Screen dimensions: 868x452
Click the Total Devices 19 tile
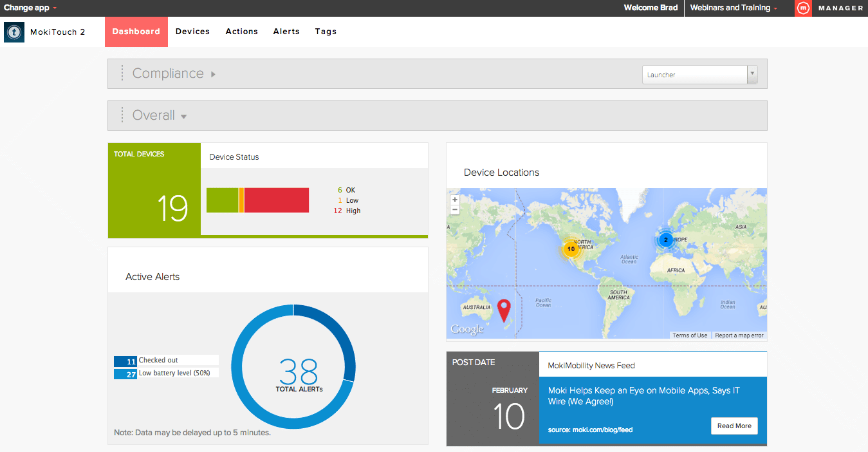(x=154, y=189)
